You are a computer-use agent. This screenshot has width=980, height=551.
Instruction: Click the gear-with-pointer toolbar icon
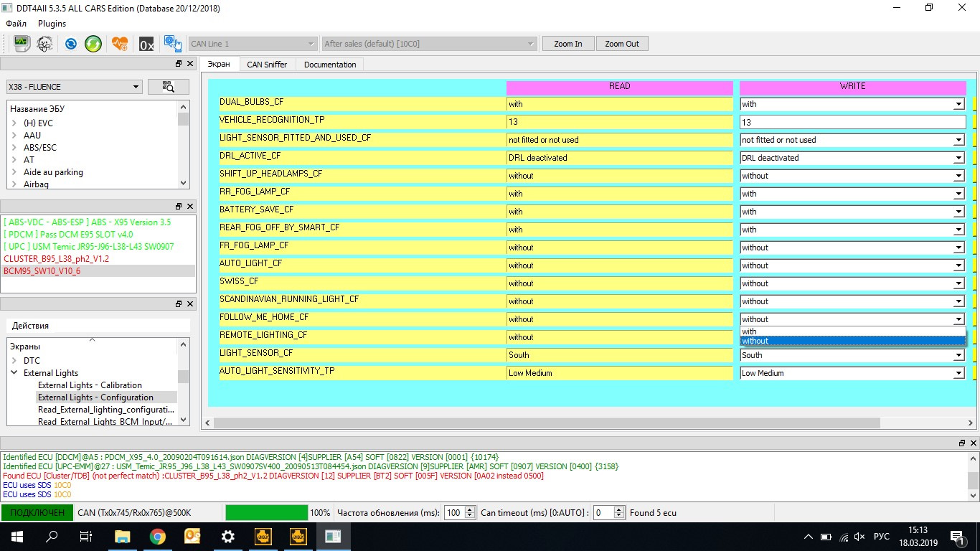(x=172, y=44)
